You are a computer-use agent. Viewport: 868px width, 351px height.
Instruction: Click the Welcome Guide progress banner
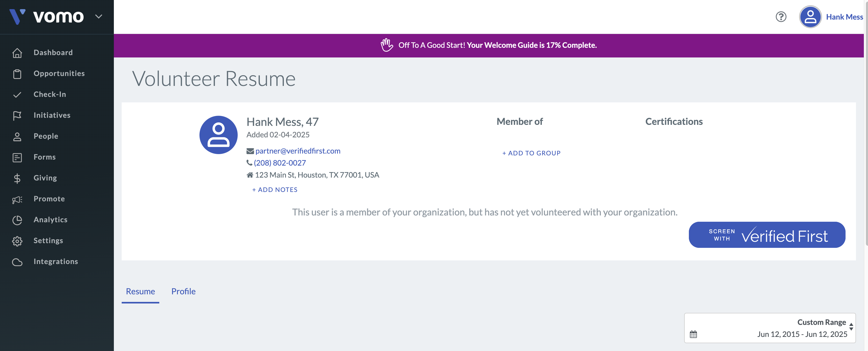pyautogui.click(x=488, y=45)
